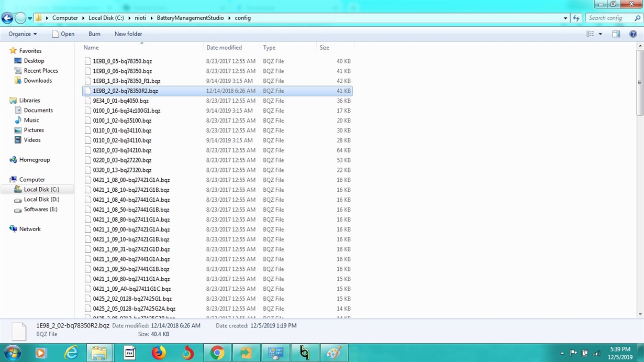
Task: Click the Help question mark icon
Action: tap(633, 34)
